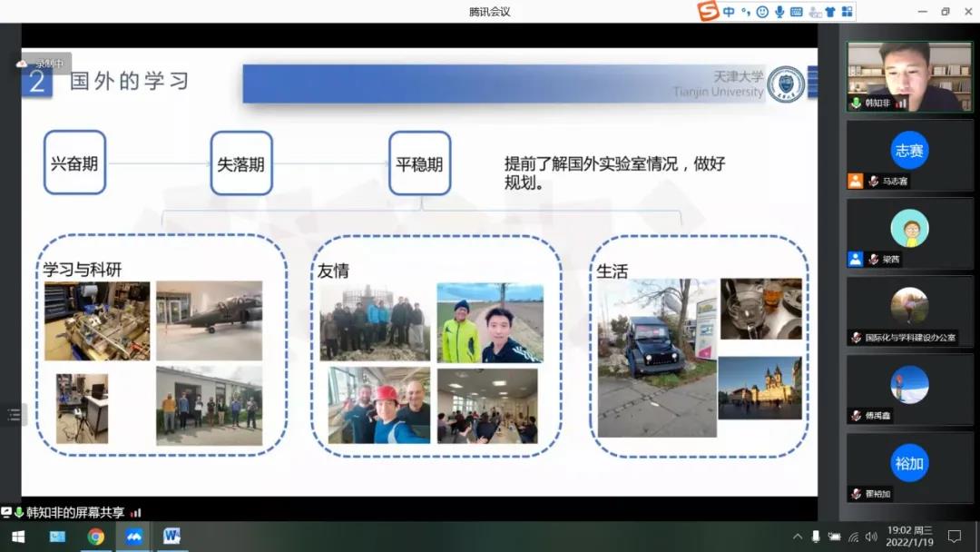Toggle Chinese/English input mode in Sogou bar
Image resolution: width=980 pixels, height=552 pixels.
pyautogui.click(x=729, y=12)
